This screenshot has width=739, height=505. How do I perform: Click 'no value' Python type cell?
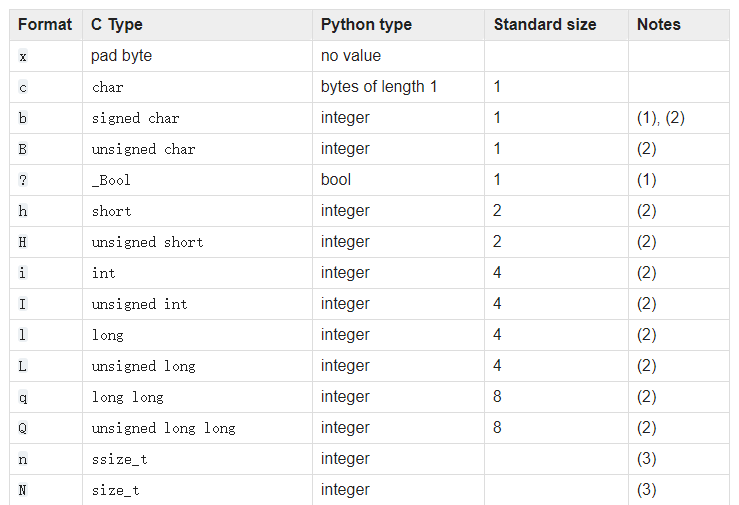[x=351, y=56]
